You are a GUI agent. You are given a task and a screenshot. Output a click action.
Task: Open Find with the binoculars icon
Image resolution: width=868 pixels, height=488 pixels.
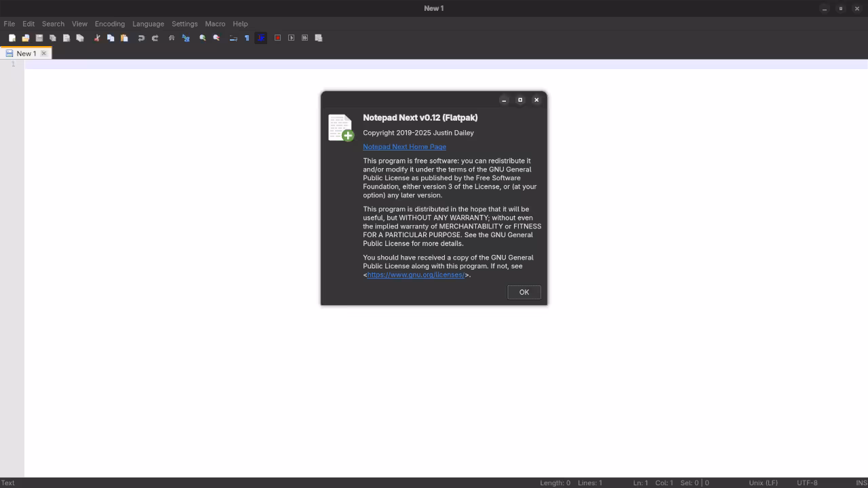172,38
